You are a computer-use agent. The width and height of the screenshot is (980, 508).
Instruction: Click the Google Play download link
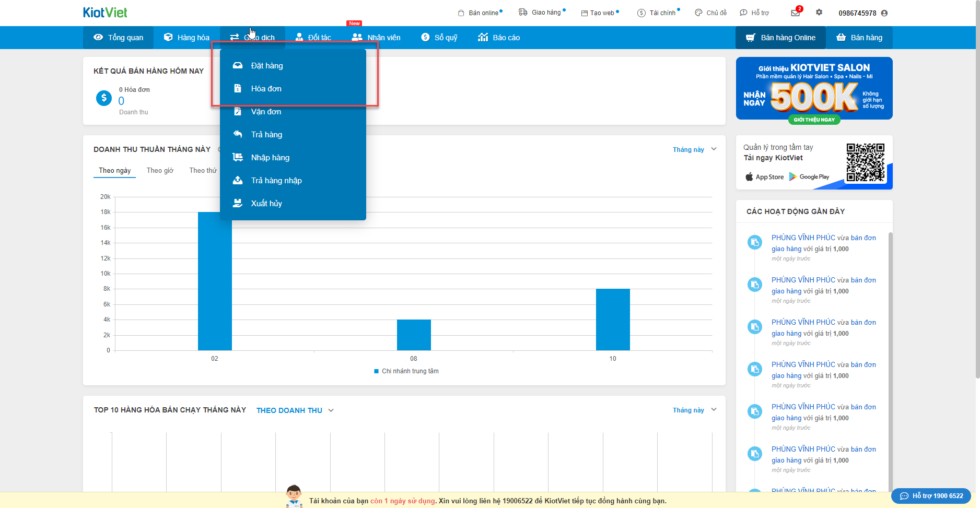pos(809,177)
